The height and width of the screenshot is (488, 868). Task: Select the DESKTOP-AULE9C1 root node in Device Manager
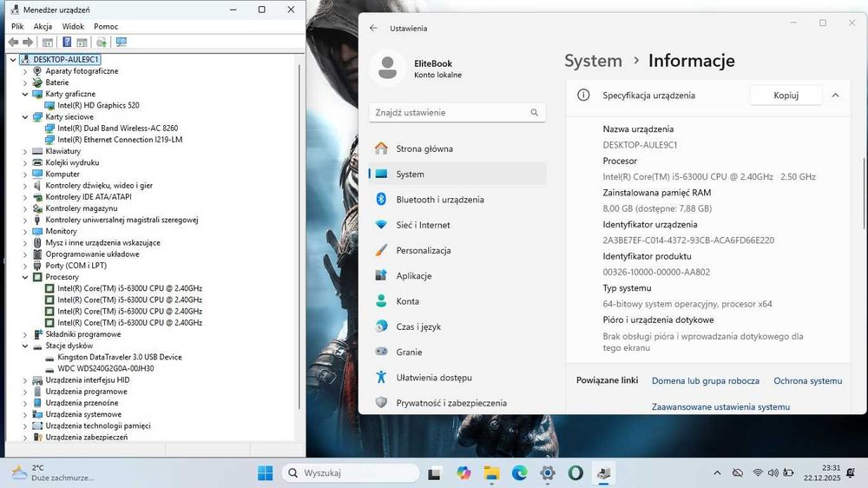click(x=65, y=59)
